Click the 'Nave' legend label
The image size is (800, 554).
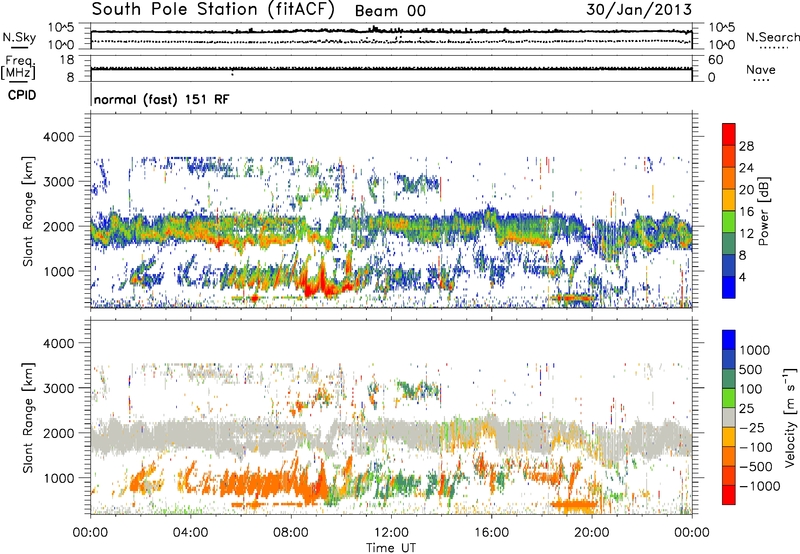[x=761, y=69]
